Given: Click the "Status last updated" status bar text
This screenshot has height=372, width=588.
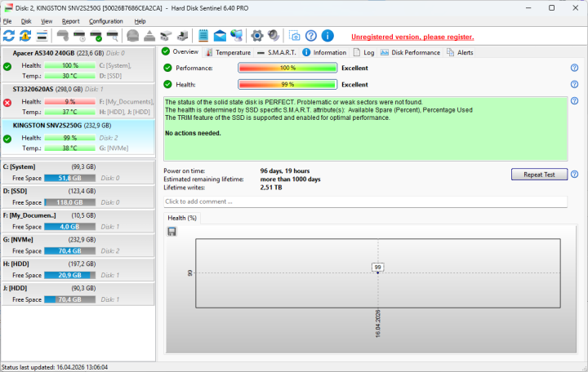Looking at the screenshot, I should (55, 367).
